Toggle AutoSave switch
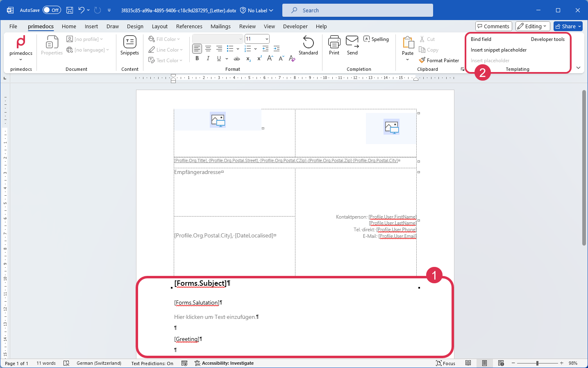588x368 pixels. pyautogui.click(x=52, y=10)
